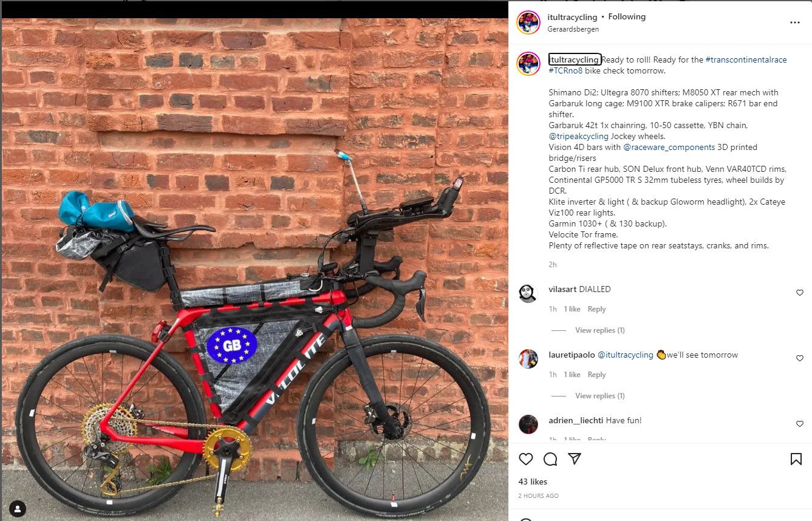Open the three-dot more options menu
The height and width of the screenshot is (521, 812).
click(795, 22)
